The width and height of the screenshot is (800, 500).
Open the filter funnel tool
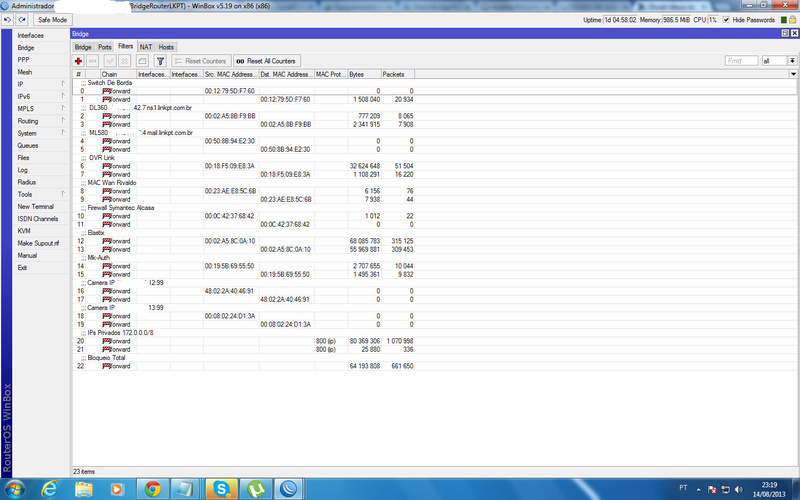(160, 61)
